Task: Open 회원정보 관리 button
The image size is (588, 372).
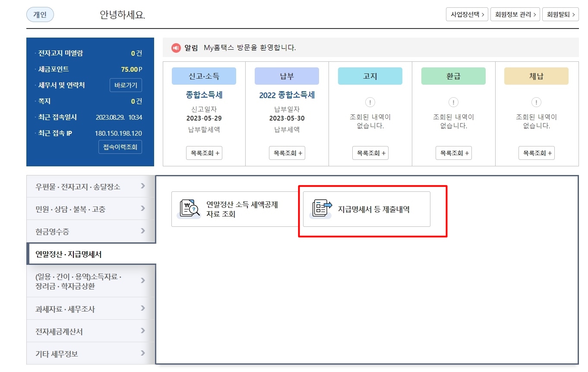Action: coord(515,14)
